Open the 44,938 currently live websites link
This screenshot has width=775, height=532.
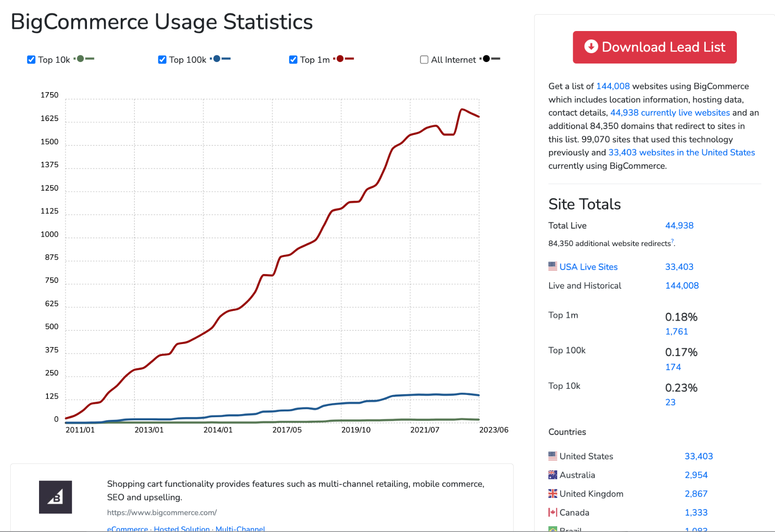point(670,113)
